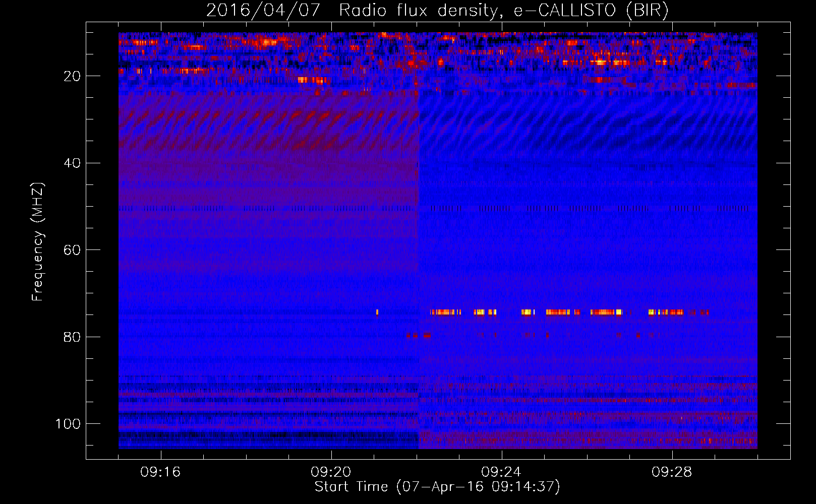
Task: Click the 80 MHz frequency tick label
Action: point(72,337)
